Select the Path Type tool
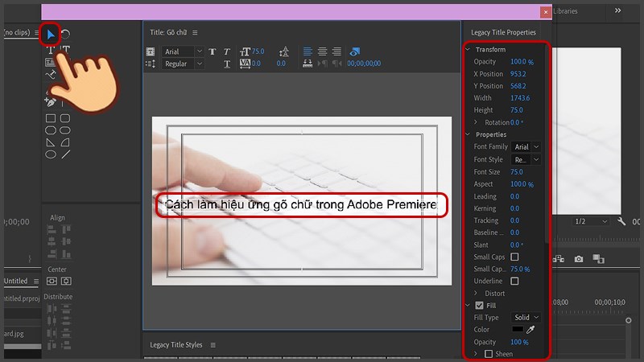This screenshot has height=362, width=644. coord(51,75)
